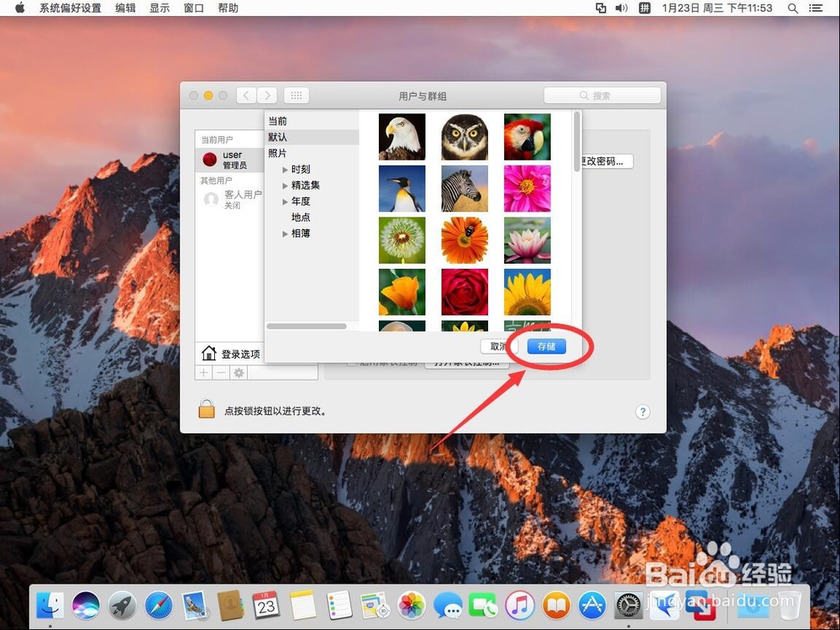Open Calendar from the Dock
The height and width of the screenshot is (630, 840).
pyautogui.click(x=266, y=606)
